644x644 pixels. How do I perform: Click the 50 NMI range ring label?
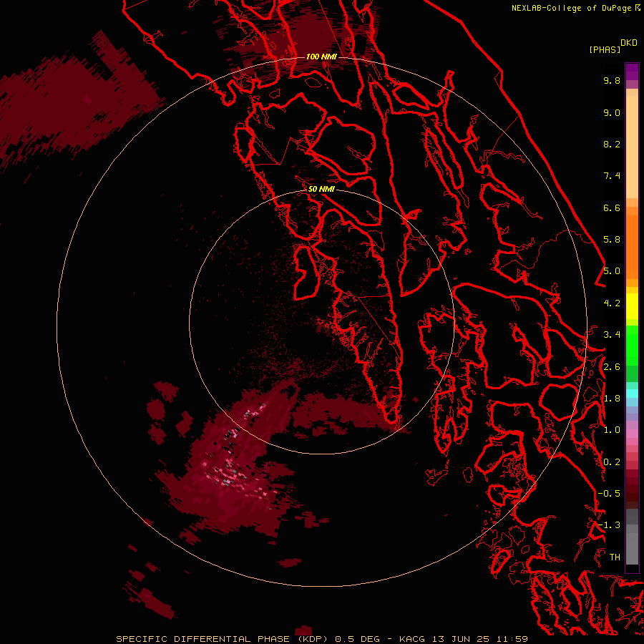(321, 189)
